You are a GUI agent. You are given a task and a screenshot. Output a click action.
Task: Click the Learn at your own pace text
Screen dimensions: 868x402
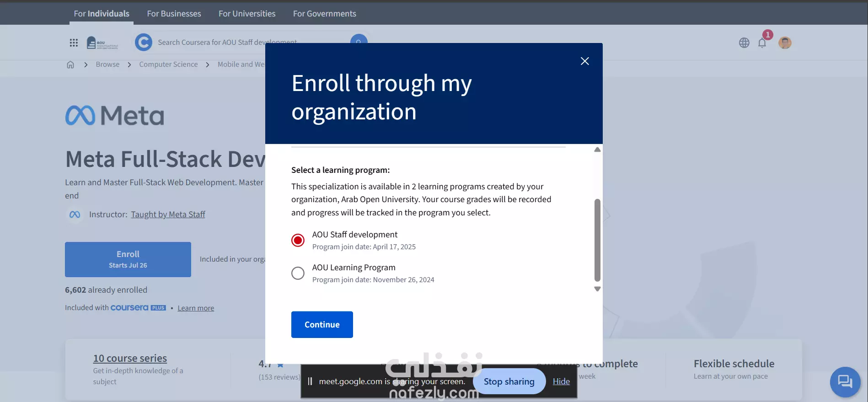(x=731, y=376)
